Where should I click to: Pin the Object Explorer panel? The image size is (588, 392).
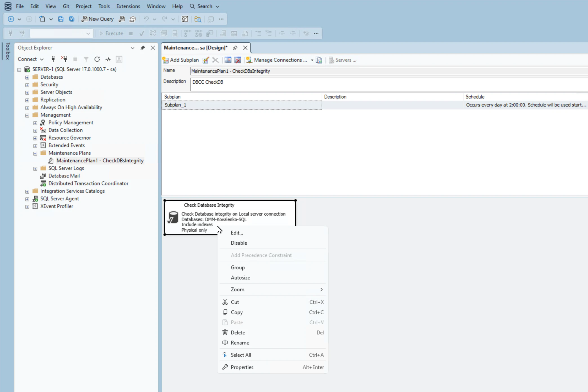tap(143, 48)
